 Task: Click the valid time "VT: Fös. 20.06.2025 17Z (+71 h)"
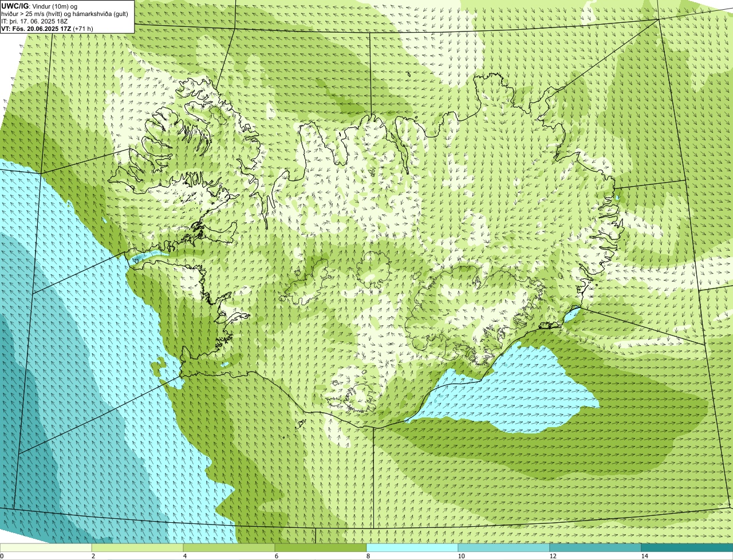(47, 29)
